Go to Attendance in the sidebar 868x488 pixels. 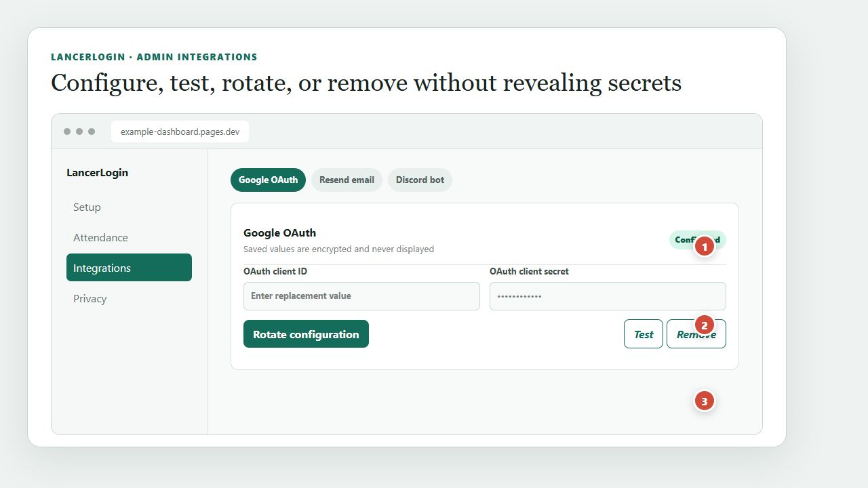tap(129, 237)
